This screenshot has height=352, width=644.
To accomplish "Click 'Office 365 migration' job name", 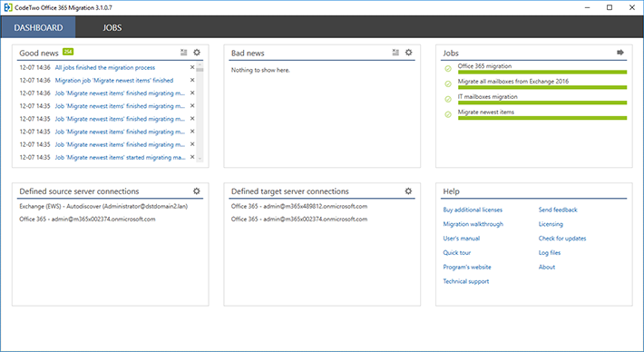I will coord(484,65).
